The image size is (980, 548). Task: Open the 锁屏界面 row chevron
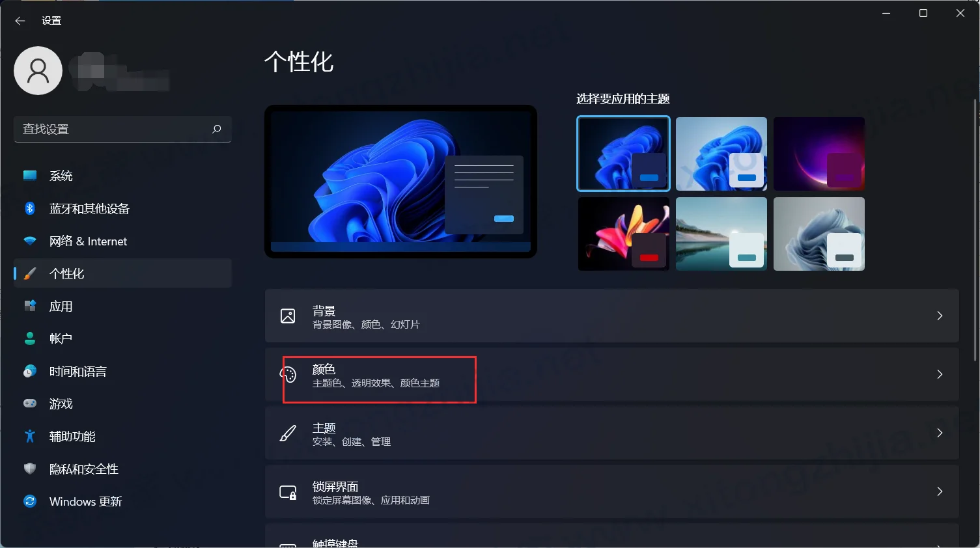[x=940, y=491]
